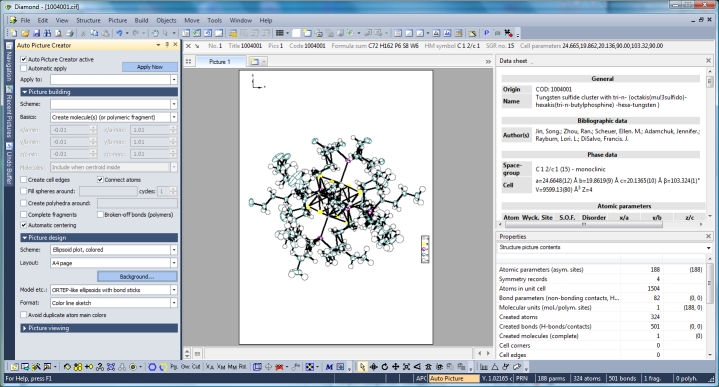Click the bar chart icon in the bottom toolbar
The height and width of the screenshot is (387, 719).
click(484, 367)
